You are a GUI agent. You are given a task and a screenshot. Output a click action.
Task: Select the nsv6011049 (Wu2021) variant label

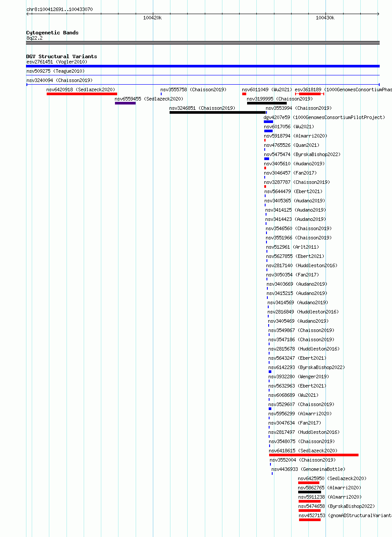[x=267, y=89]
